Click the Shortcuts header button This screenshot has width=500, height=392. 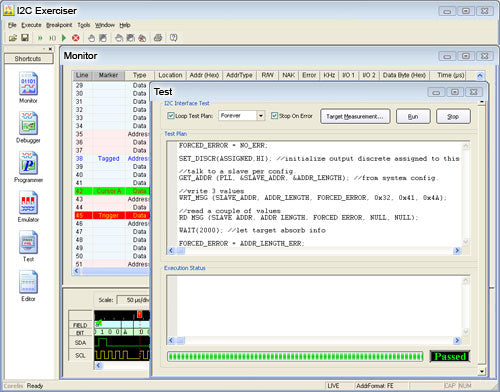(x=28, y=59)
